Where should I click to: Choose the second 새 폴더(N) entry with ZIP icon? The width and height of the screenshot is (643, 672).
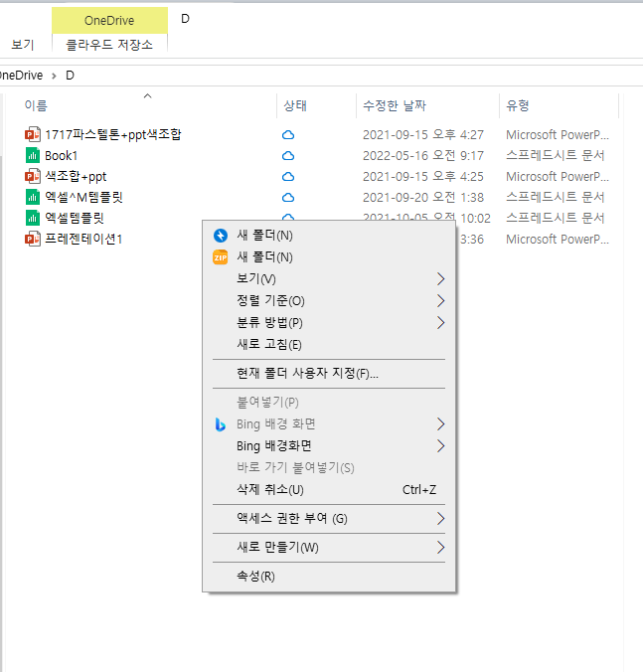tap(329, 257)
